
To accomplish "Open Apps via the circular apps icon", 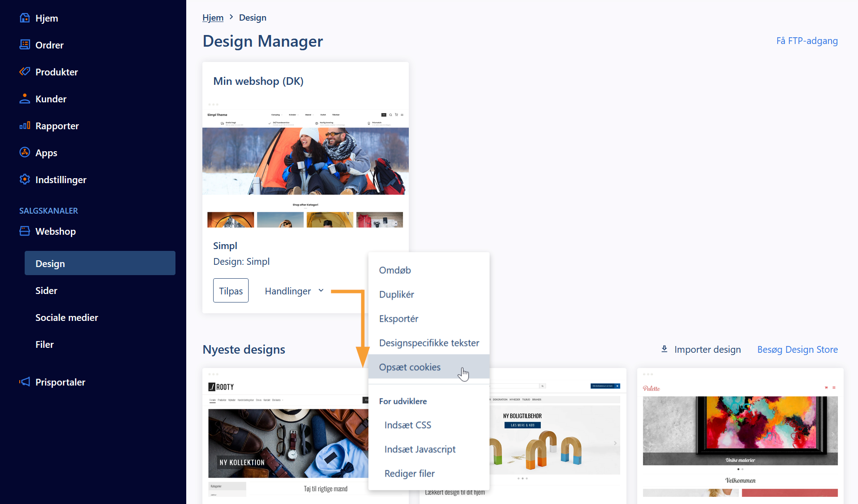I will 25,152.
